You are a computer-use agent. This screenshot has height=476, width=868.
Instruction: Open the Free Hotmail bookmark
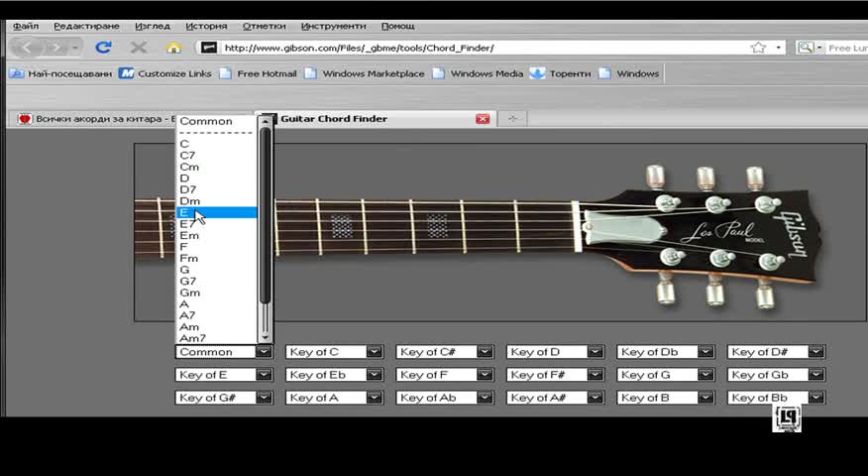(258, 73)
